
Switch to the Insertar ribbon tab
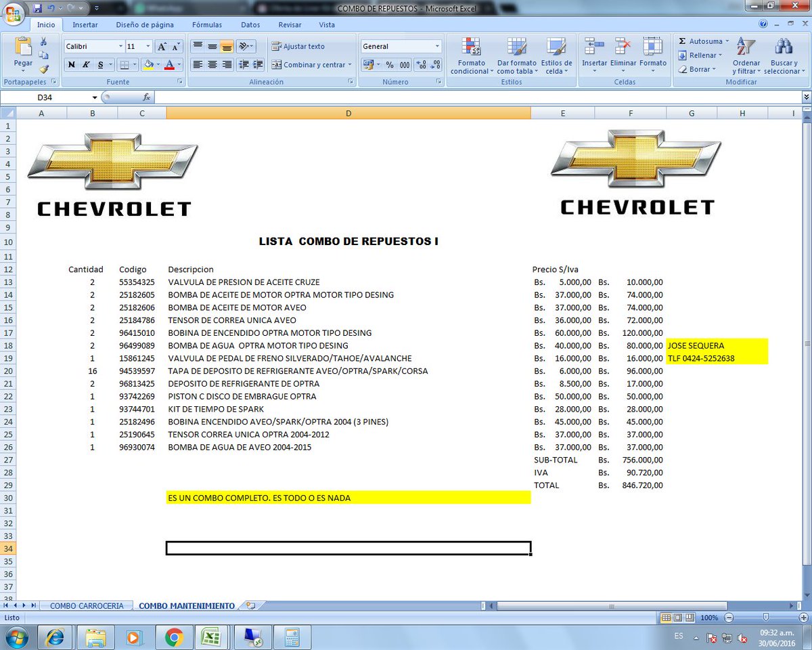click(x=85, y=25)
